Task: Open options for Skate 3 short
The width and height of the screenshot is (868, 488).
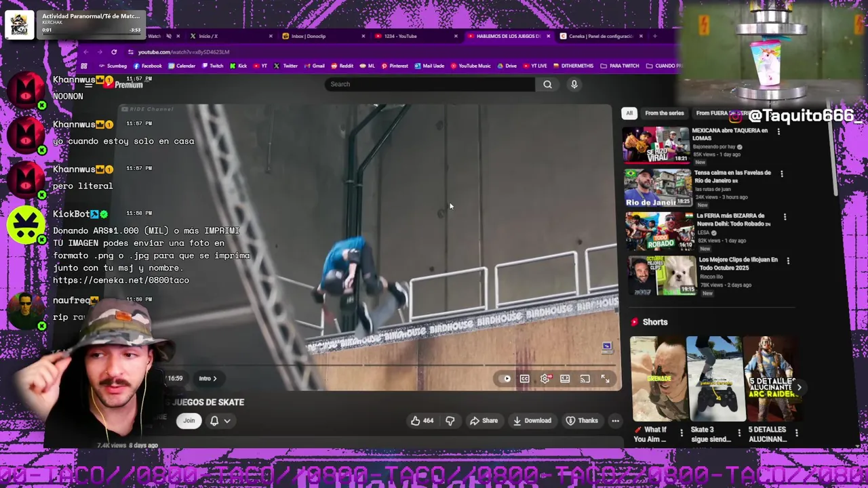Action: 739,433
